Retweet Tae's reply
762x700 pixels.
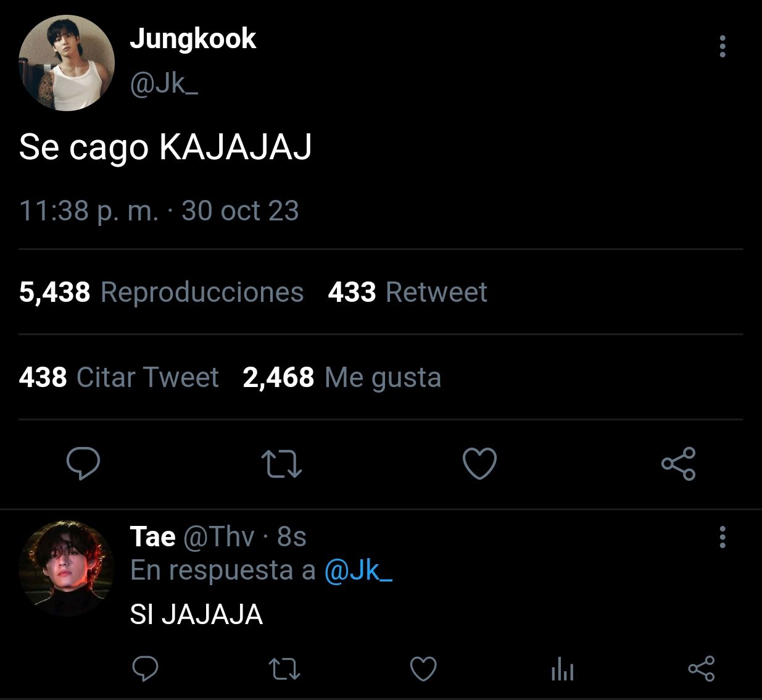pos(285,669)
